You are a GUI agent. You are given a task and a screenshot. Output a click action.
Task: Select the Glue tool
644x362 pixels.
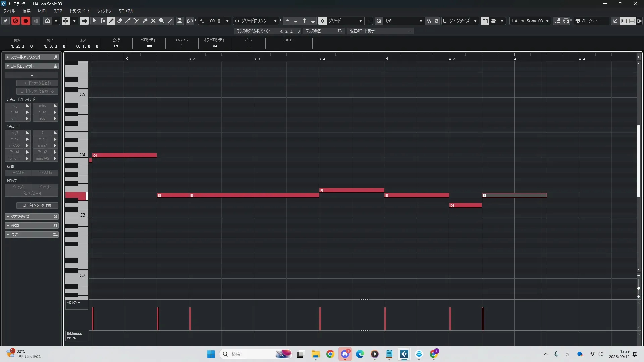pos(145,21)
